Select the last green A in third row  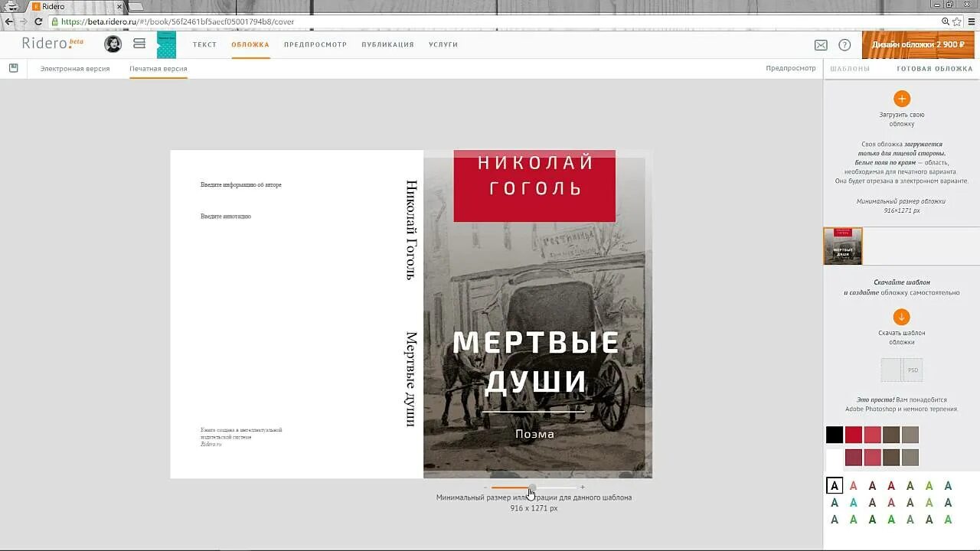948,520
